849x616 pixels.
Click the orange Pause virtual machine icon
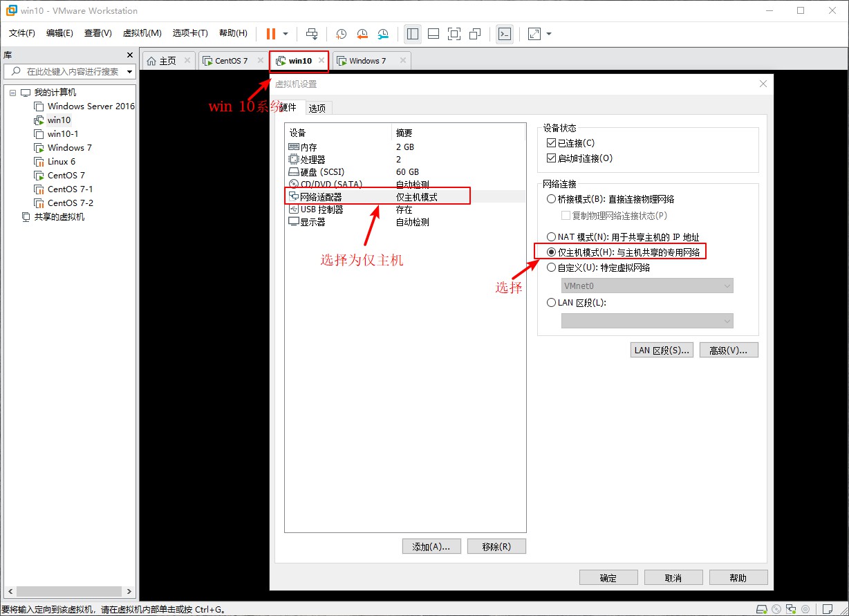click(x=270, y=33)
